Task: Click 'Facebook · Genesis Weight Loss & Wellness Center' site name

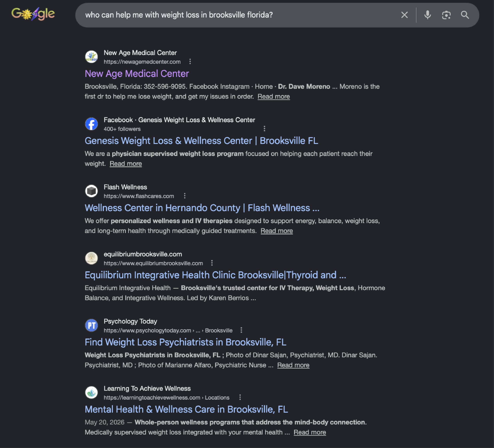Action: (x=179, y=120)
